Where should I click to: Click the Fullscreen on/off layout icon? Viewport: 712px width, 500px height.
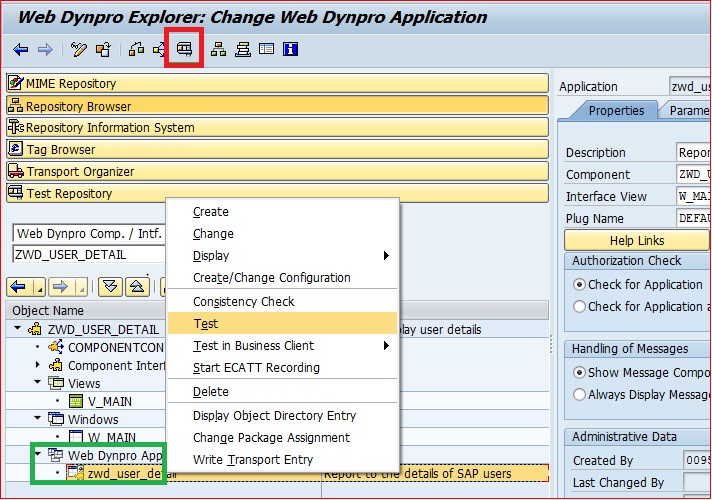[x=267, y=49]
